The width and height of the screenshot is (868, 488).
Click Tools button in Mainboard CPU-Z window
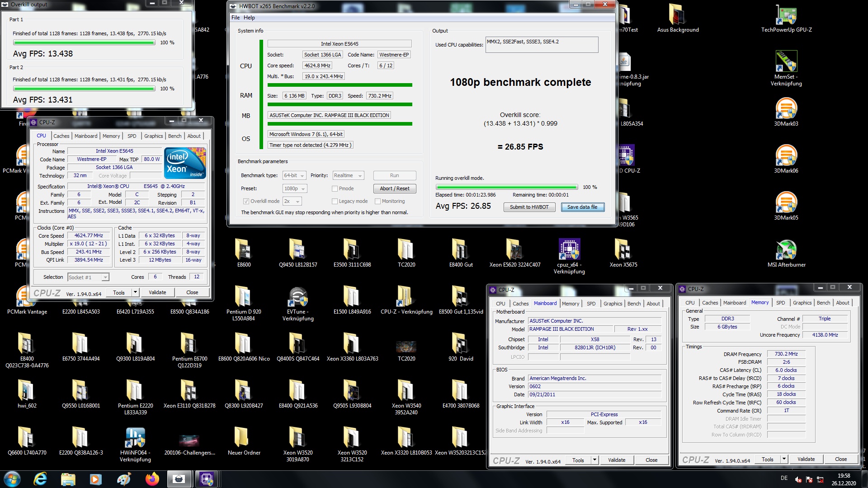tap(578, 460)
